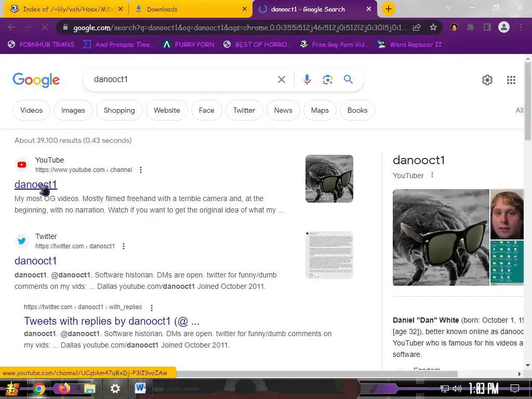Screen dimensions: 532x399
Task: Open options for with_replies result
Action: (151, 308)
